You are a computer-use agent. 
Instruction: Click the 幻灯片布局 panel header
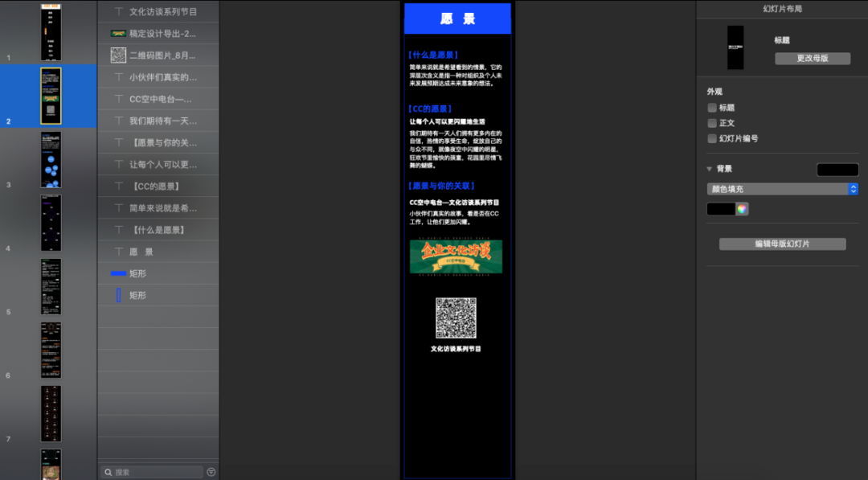(782, 9)
